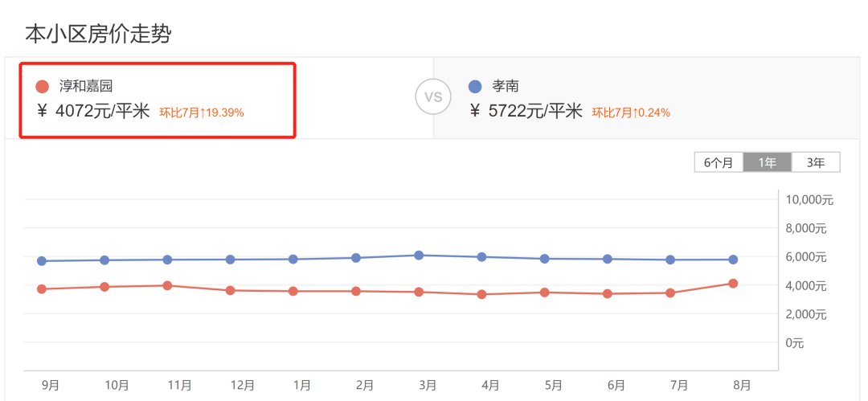
Task: Click the blue data point for 6月
Action: (608, 259)
